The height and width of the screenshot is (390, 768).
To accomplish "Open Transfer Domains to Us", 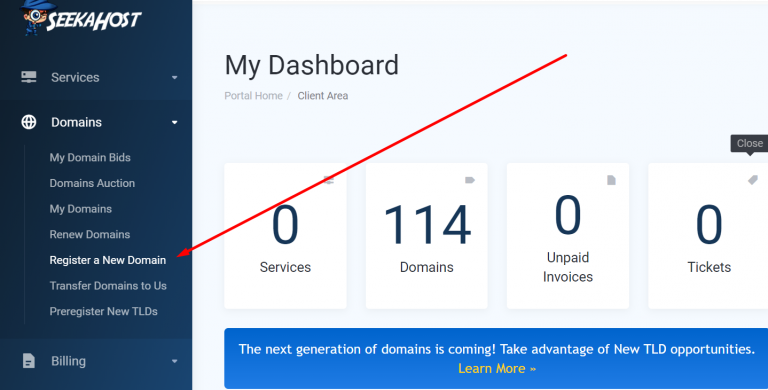I will [108, 286].
